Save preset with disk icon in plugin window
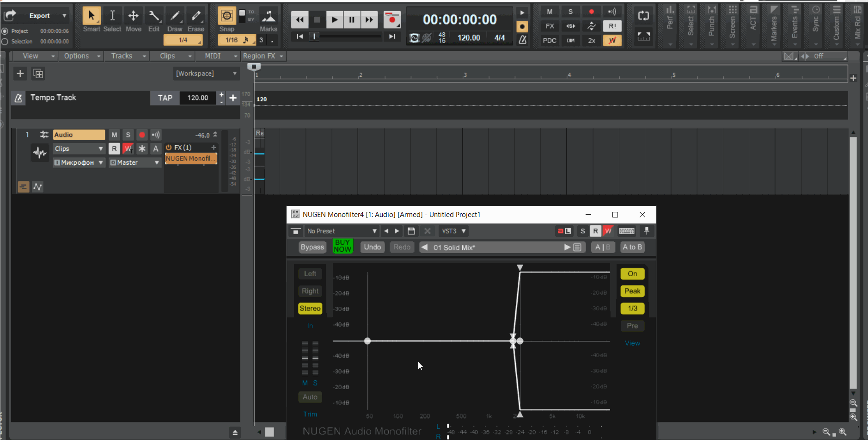Image resolution: width=868 pixels, height=440 pixels. pyautogui.click(x=411, y=231)
